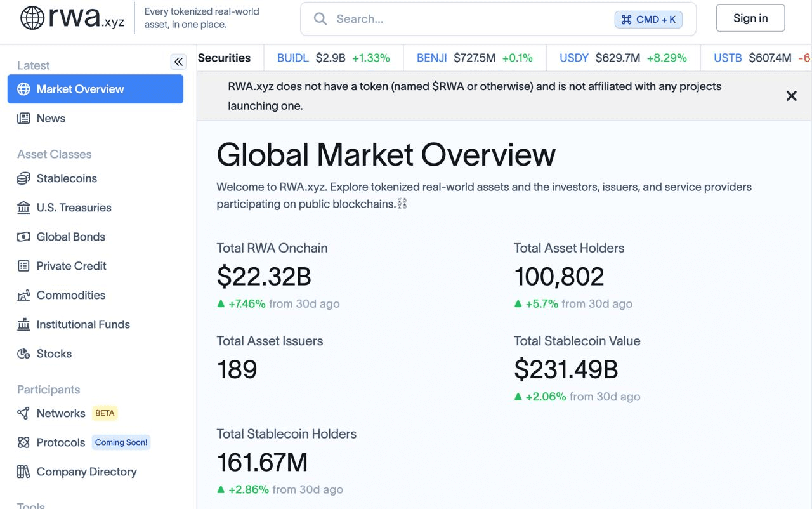The height and width of the screenshot is (509, 812).
Task: Click the U.S. Treasuries bank icon
Action: pos(23,208)
